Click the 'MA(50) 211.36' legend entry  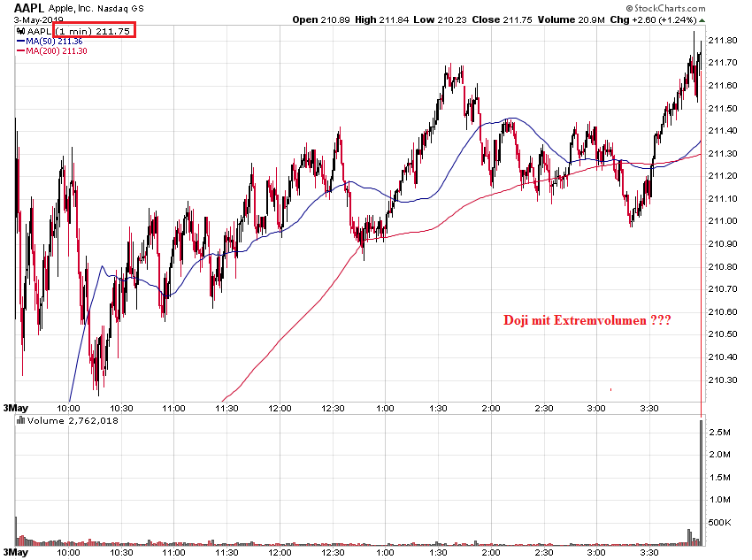tap(54, 42)
